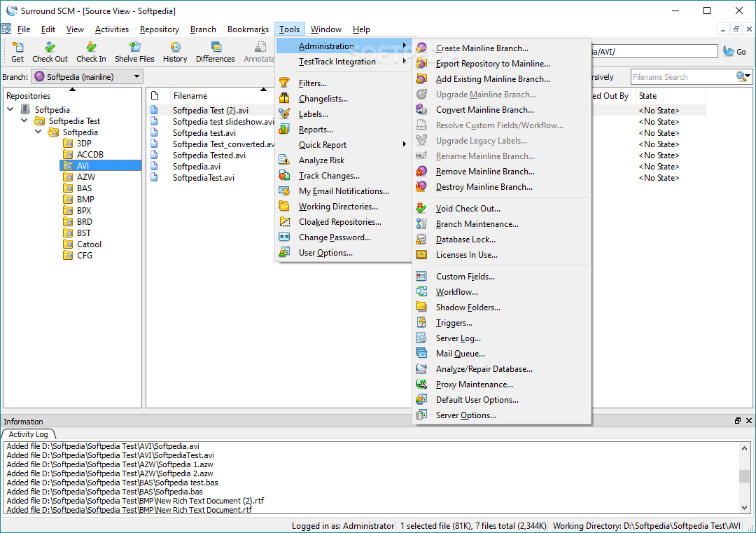
Task: Collapse the Softpedia subfolder tree node
Action: 38,132
